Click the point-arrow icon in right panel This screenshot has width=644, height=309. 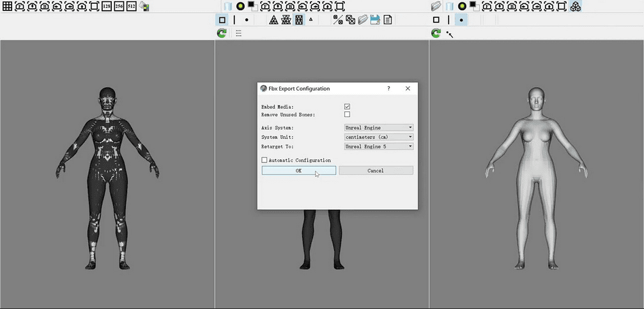(x=450, y=34)
